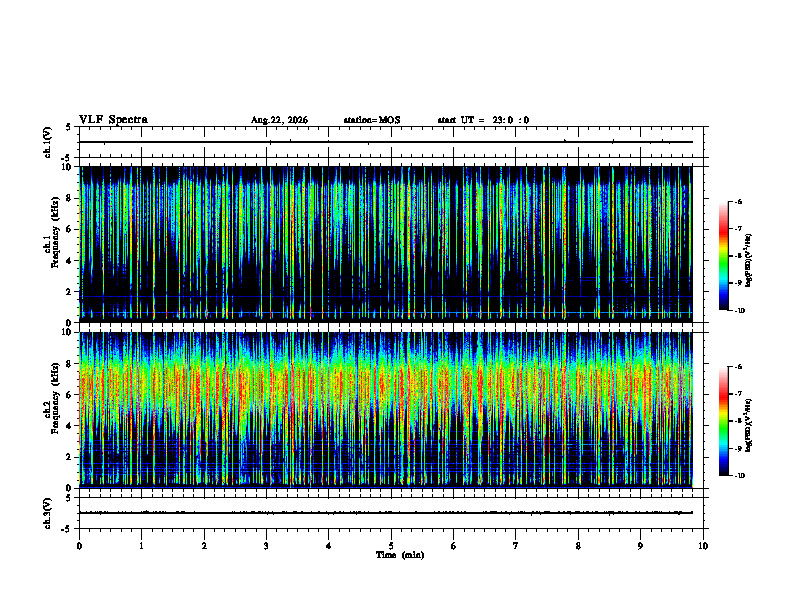Click the Time (min) axis title

point(400,555)
